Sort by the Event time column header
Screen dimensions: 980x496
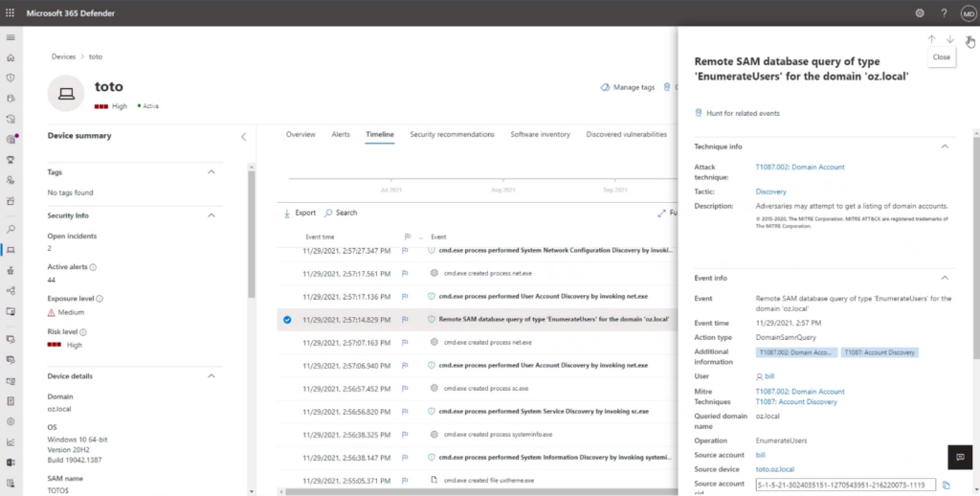point(320,237)
